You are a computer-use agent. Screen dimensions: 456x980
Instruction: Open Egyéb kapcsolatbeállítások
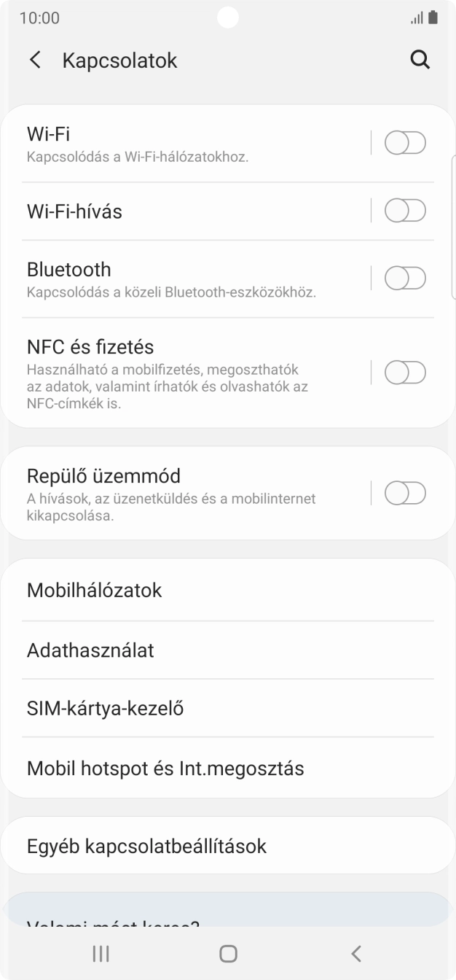click(146, 845)
